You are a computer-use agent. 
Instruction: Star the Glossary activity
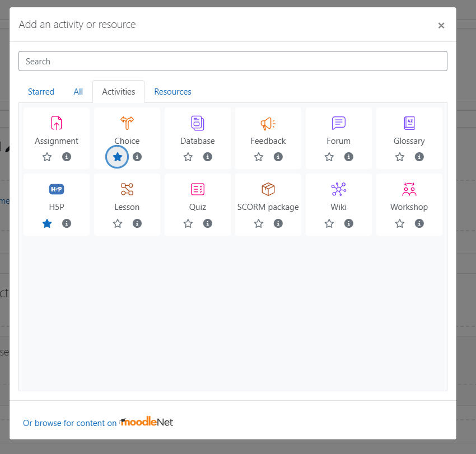(x=399, y=157)
